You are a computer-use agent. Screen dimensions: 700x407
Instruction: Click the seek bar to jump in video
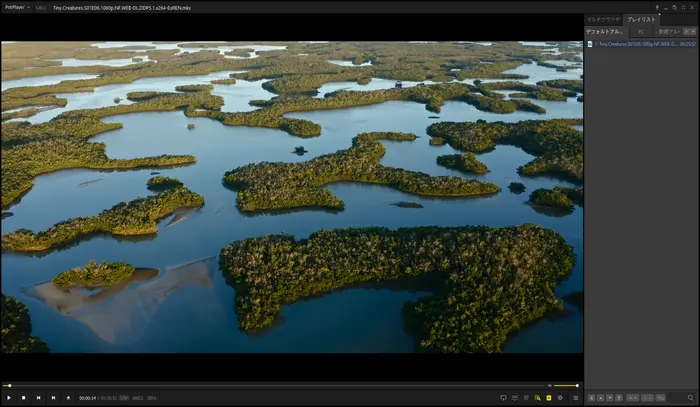[x=280, y=385]
